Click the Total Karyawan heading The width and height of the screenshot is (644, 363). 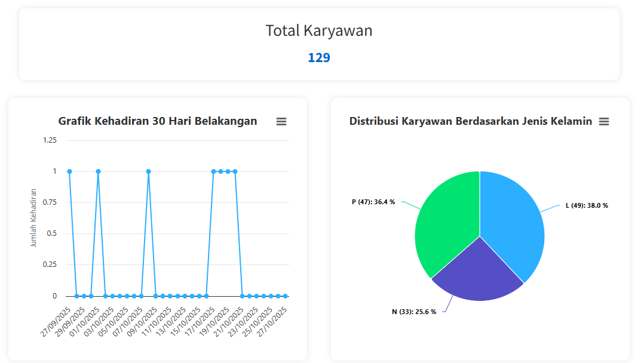point(319,30)
